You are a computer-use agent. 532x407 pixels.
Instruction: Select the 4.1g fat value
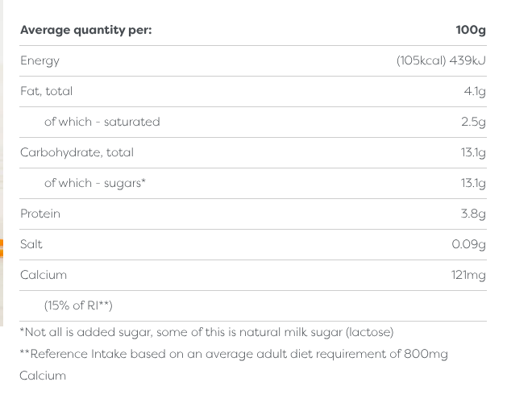click(475, 92)
